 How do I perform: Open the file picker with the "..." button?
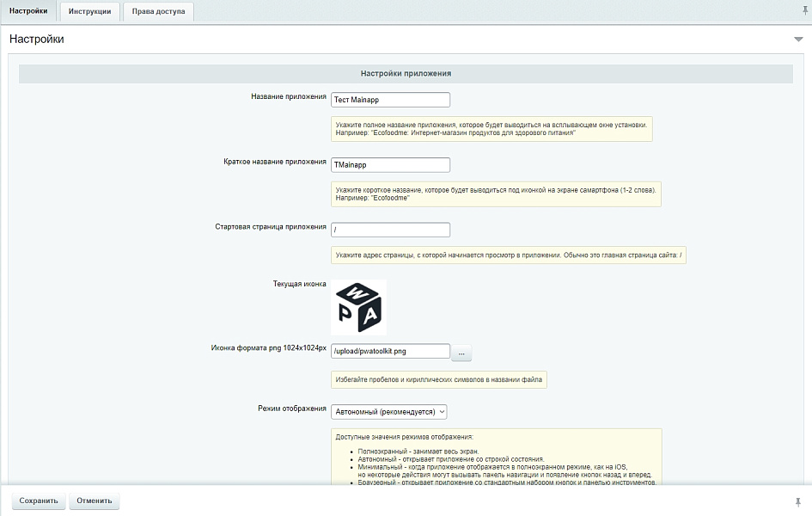point(461,351)
